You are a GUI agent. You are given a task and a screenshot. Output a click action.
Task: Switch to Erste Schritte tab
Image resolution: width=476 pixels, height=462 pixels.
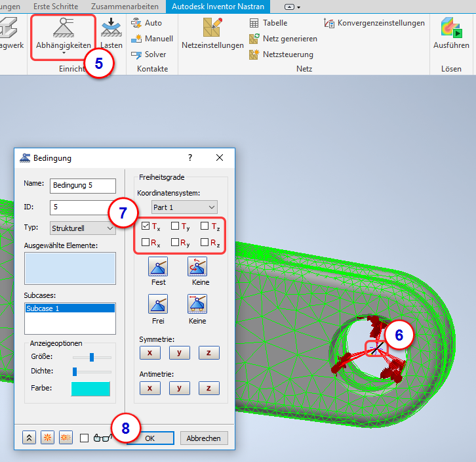[x=56, y=7]
